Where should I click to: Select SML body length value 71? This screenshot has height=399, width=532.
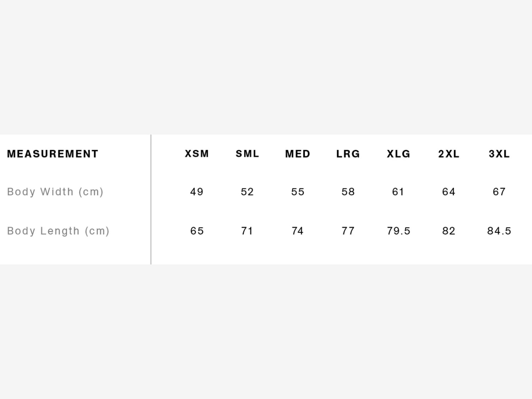(247, 231)
